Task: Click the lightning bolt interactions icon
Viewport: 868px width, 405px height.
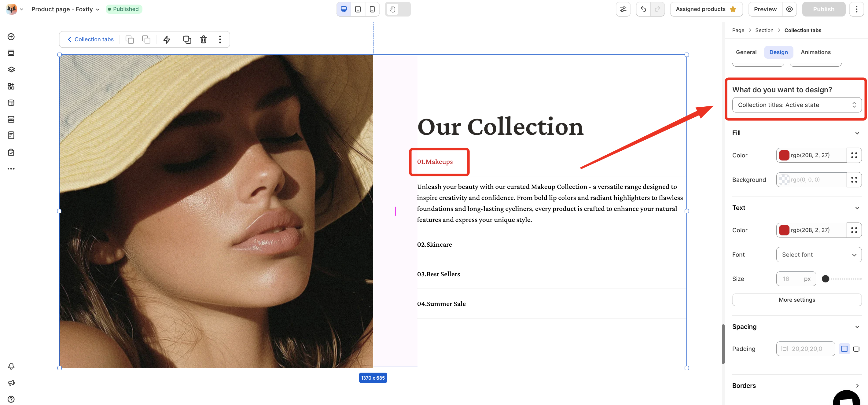Action: coord(167,39)
